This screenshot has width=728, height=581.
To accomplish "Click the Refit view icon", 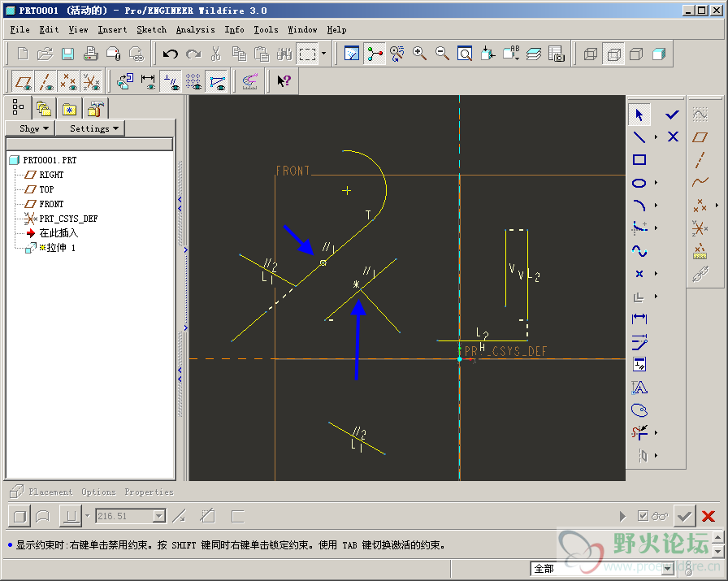I will [x=465, y=54].
